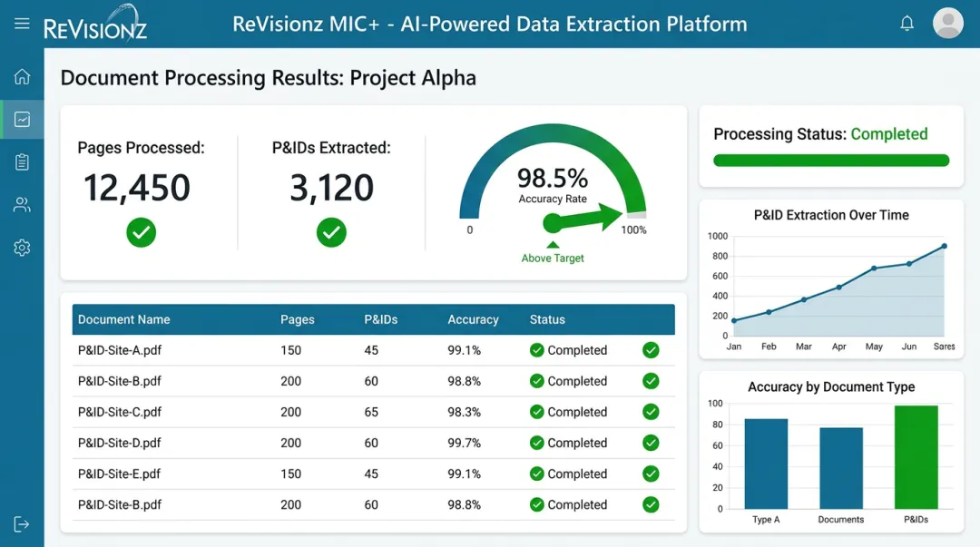This screenshot has width=980, height=547.
Task: Sort by the Accuracy column header
Action: pyautogui.click(x=473, y=319)
